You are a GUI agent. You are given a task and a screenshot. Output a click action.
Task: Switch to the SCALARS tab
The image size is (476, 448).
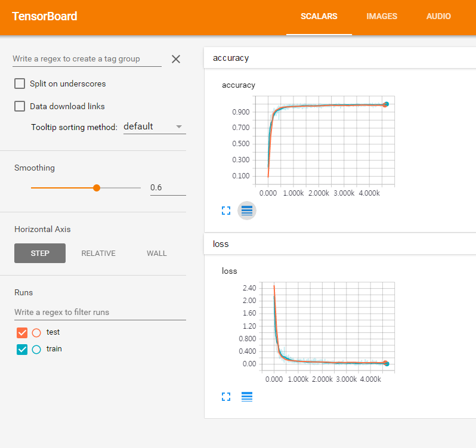pyautogui.click(x=319, y=16)
